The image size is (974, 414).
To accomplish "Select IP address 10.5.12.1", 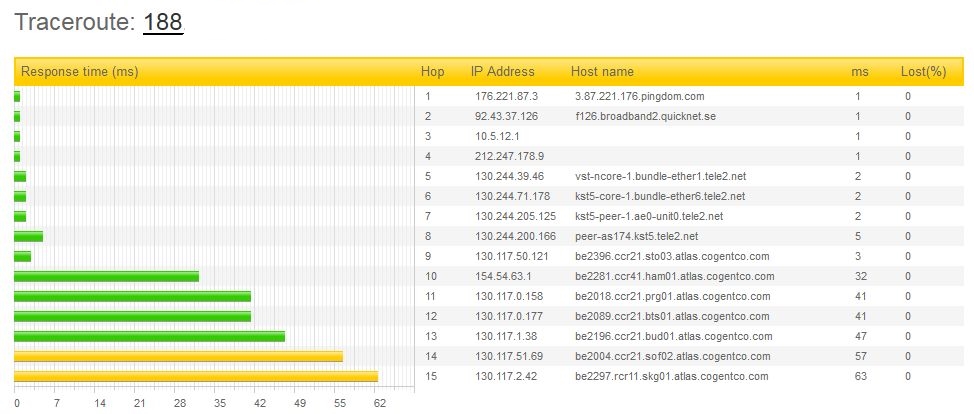I will click(x=497, y=136).
